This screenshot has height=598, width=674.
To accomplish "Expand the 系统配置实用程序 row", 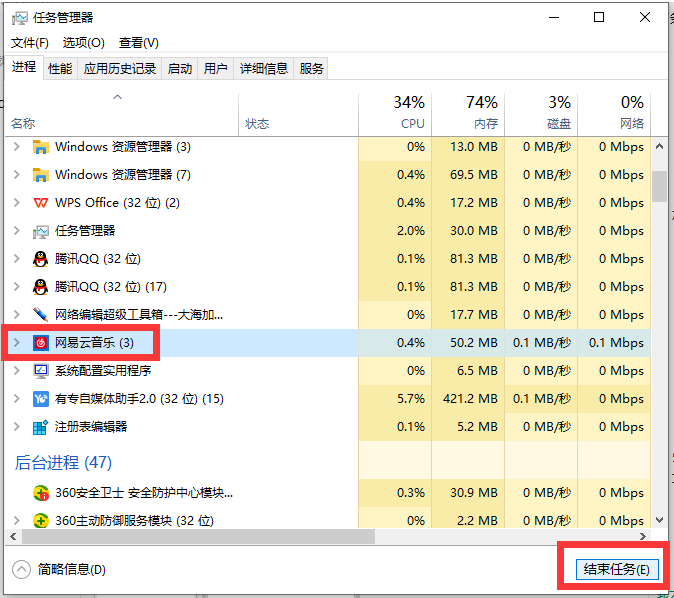I will (17, 371).
